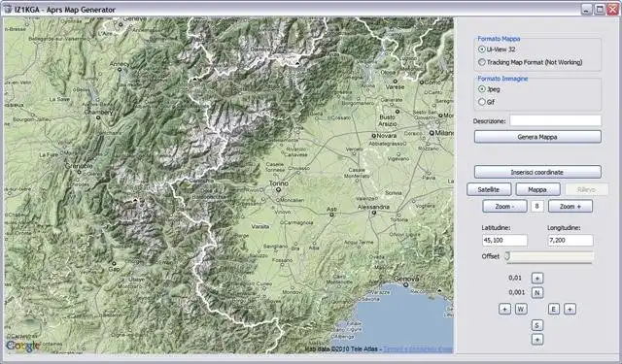Click Grenoble on the map
This screenshot has width=622, height=364.
[78, 166]
